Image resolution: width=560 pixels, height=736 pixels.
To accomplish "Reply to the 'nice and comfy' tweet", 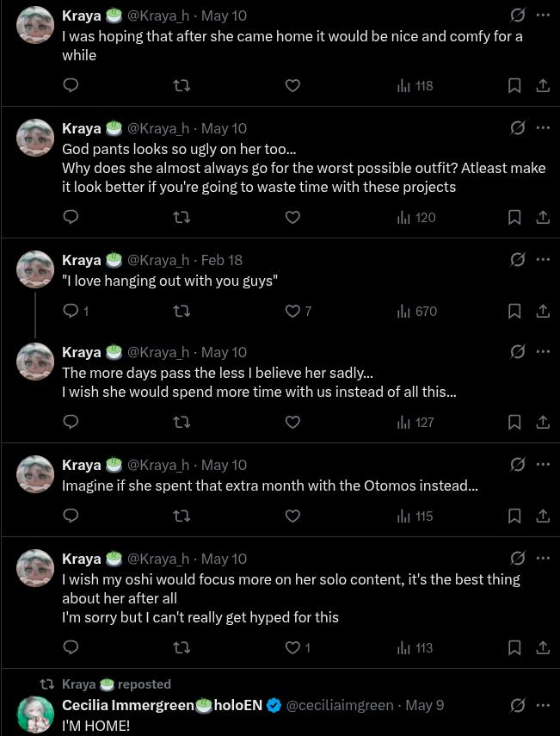I will [x=71, y=85].
